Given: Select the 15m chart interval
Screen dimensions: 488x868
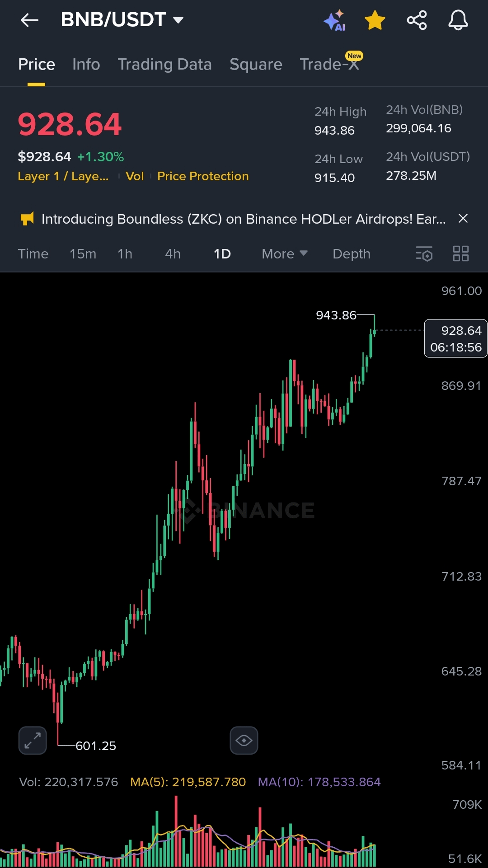Looking at the screenshot, I should click(x=83, y=254).
